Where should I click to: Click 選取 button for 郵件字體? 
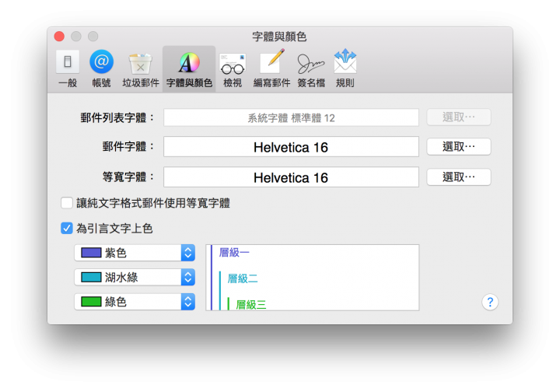pyautogui.click(x=459, y=147)
